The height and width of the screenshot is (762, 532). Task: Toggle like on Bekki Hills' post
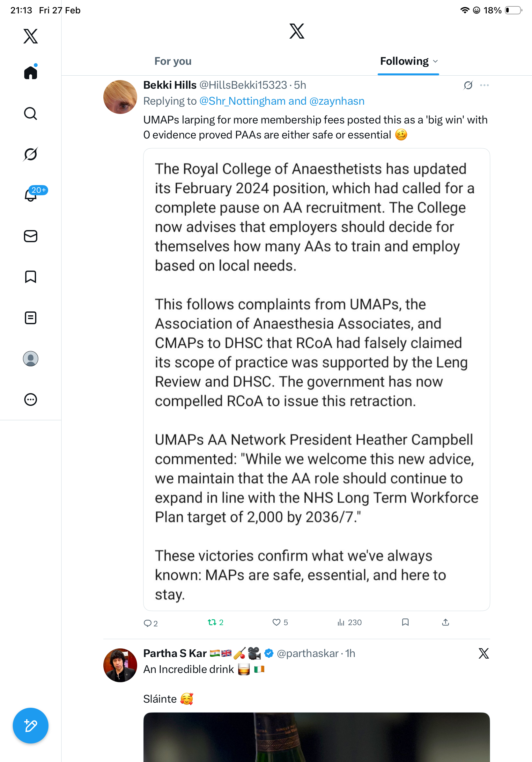(276, 622)
